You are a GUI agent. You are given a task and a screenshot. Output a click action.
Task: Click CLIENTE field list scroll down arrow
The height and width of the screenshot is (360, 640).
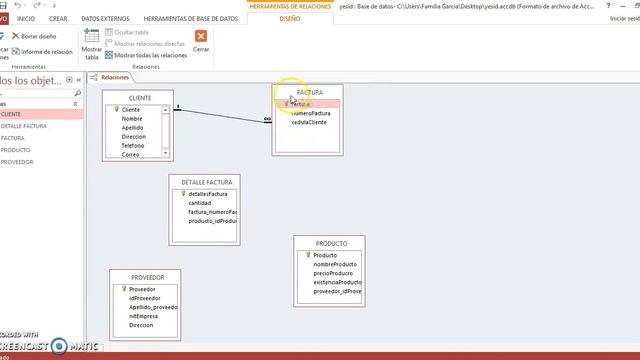(165, 153)
